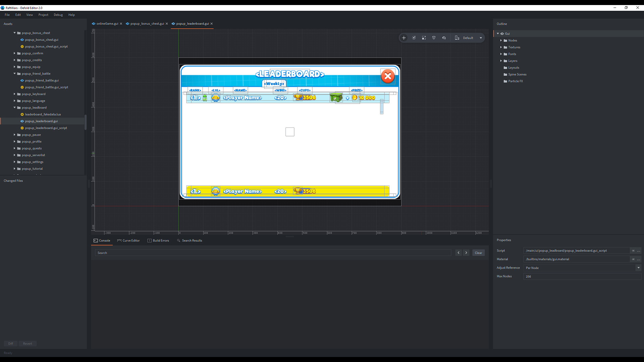Click the Revert button under Changed Files
The width and height of the screenshot is (644, 362).
28,344
